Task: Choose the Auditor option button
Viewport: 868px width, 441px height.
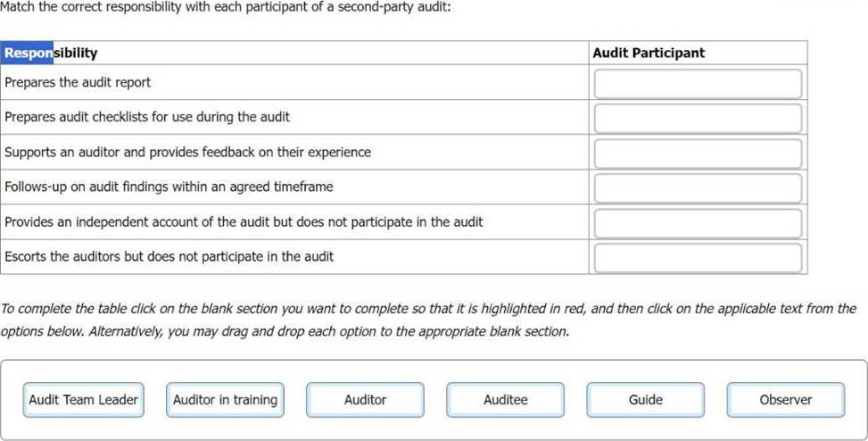Action: coord(366,400)
